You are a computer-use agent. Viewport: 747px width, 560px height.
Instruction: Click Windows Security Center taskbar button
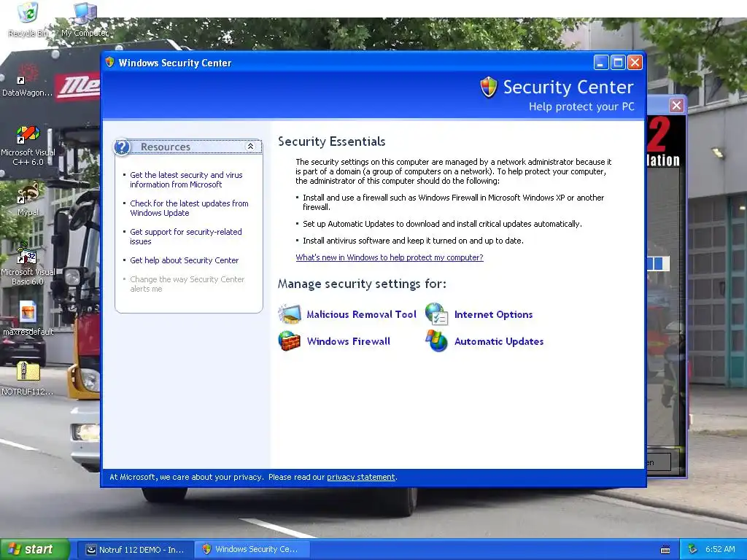point(252,550)
